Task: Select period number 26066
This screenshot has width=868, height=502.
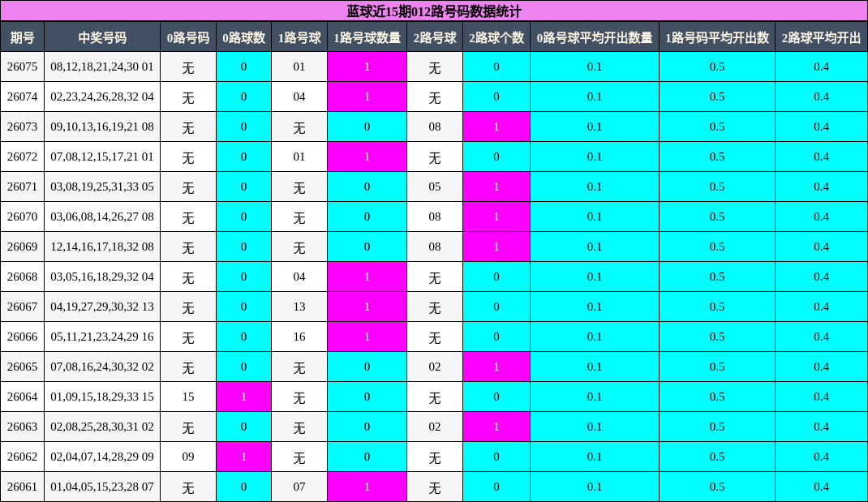Action: (22, 337)
